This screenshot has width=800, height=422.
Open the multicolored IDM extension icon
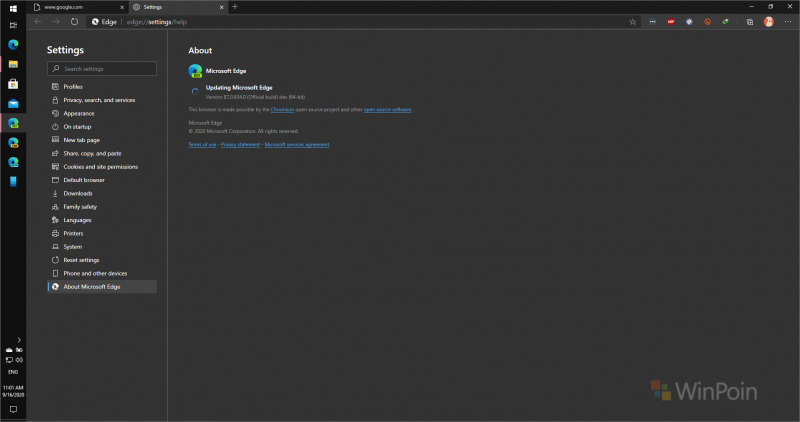[x=726, y=21]
